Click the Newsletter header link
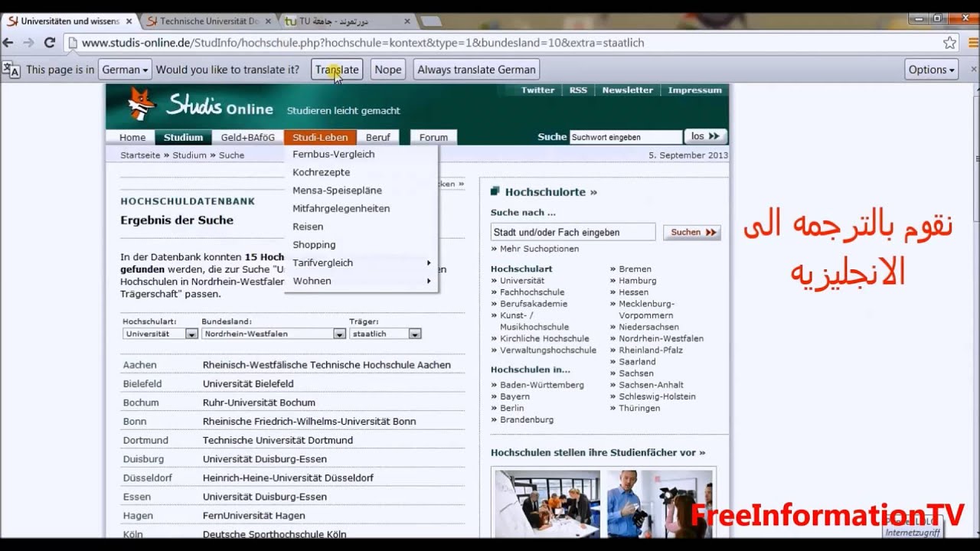The image size is (980, 551). (627, 90)
